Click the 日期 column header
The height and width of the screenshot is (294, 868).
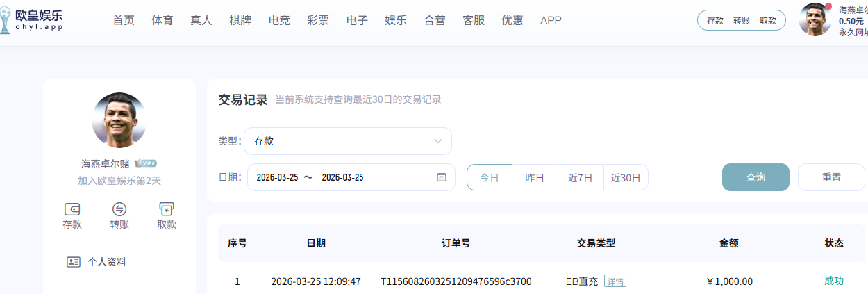coord(316,243)
